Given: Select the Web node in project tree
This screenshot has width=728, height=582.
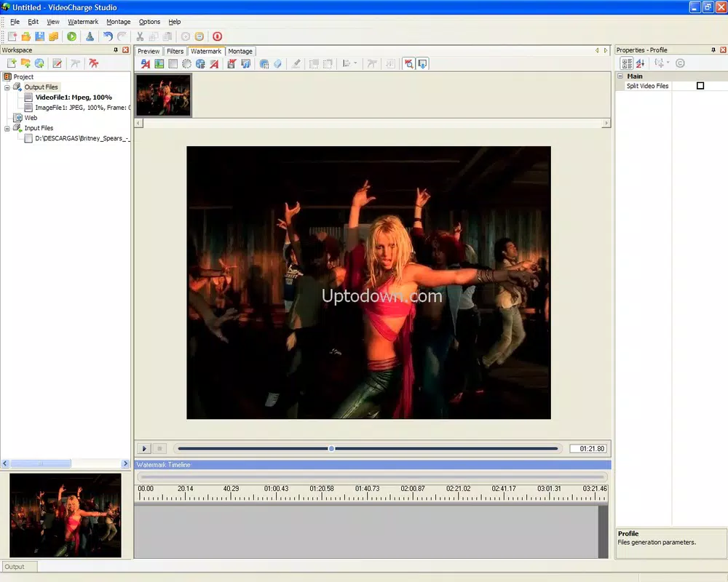Looking at the screenshot, I should point(31,118).
